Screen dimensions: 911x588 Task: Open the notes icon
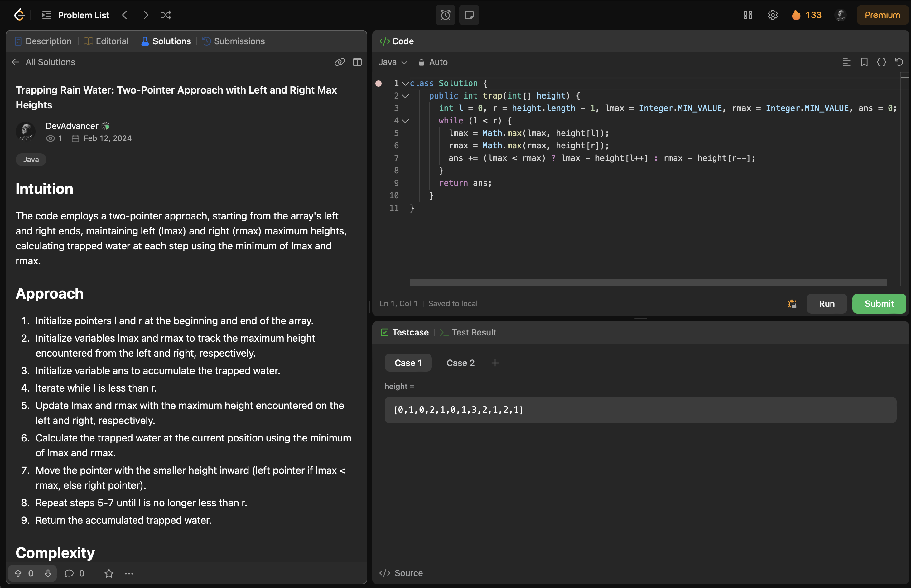tap(469, 15)
